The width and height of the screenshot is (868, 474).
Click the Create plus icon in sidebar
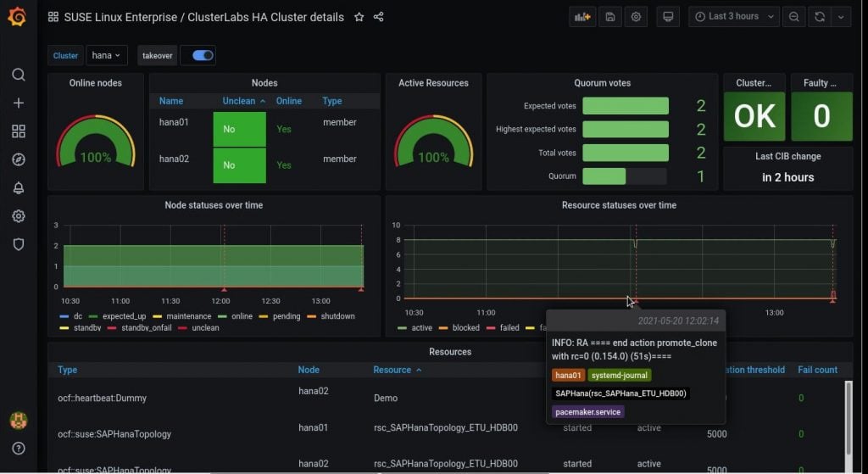point(19,103)
